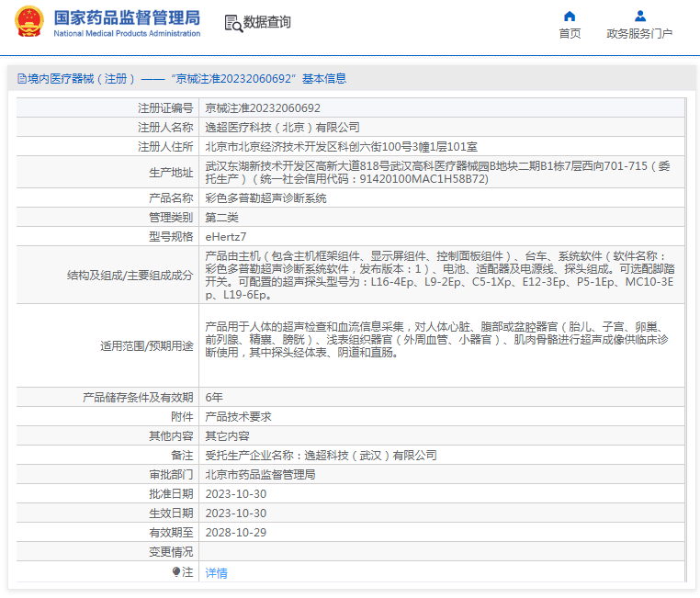
Task: Select model value eHertz7
Action: tap(225, 236)
